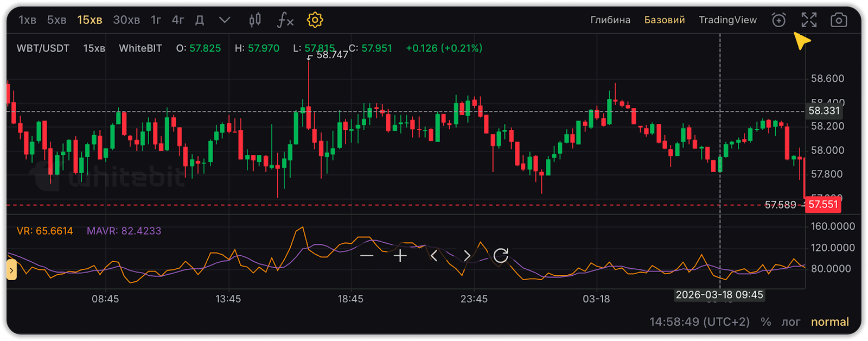Enter fullscreen chart mode
868x341 pixels.
click(x=809, y=20)
